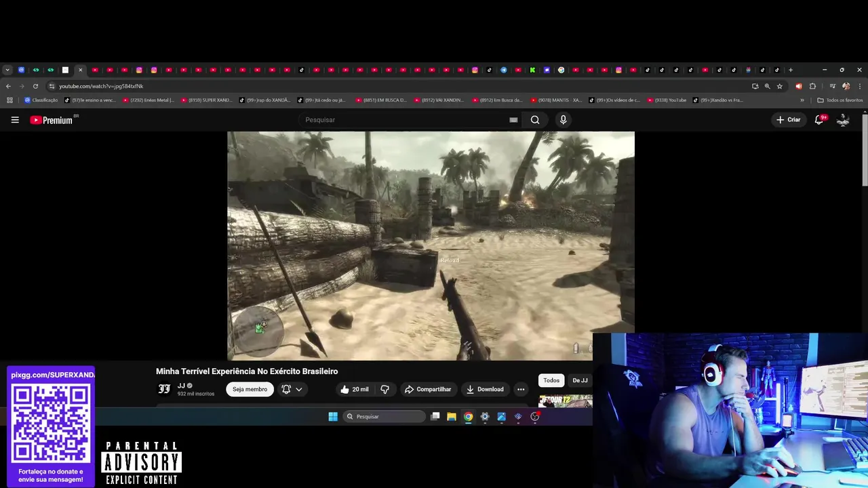Image resolution: width=868 pixels, height=488 pixels.
Task: Open the suggested video thumbnail below Todos
Action: point(566,401)
